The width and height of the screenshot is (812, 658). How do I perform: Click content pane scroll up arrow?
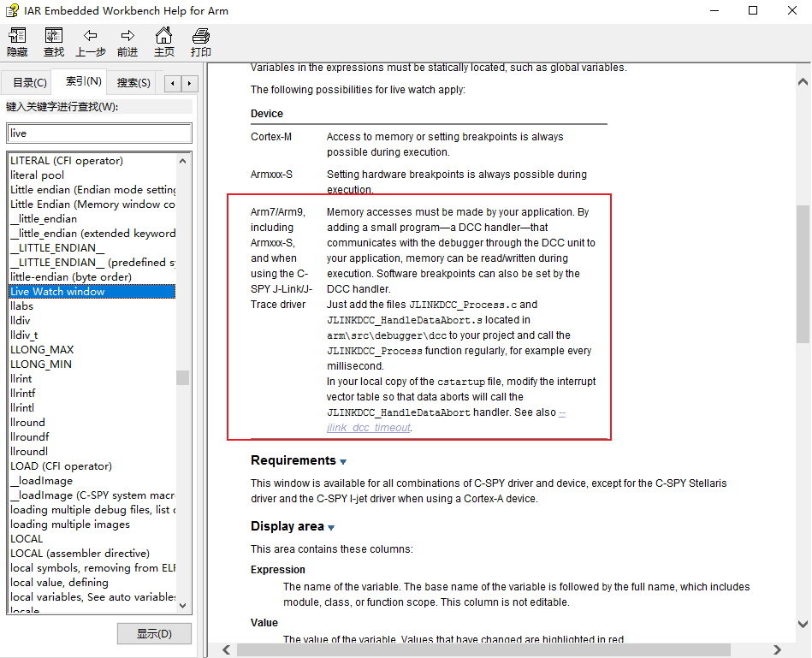click(x=803, y=81)
